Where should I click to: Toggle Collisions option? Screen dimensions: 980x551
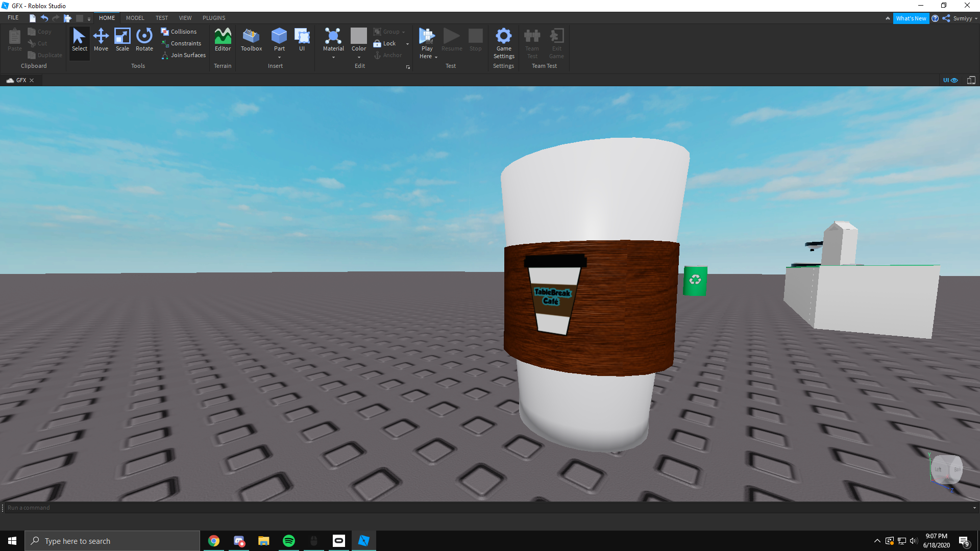click(x=179, y=32)
